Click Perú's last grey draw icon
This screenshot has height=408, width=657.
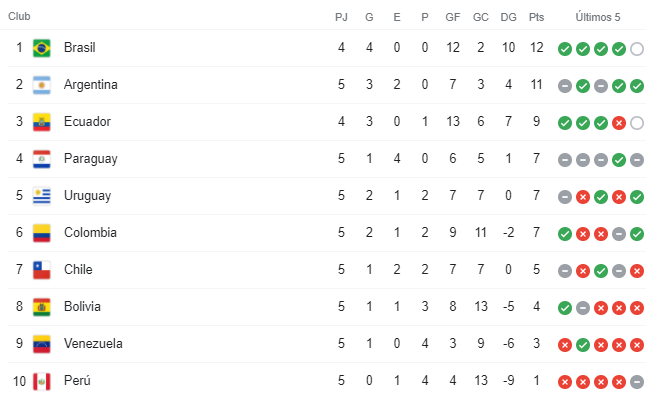click(x=637, y=381)
